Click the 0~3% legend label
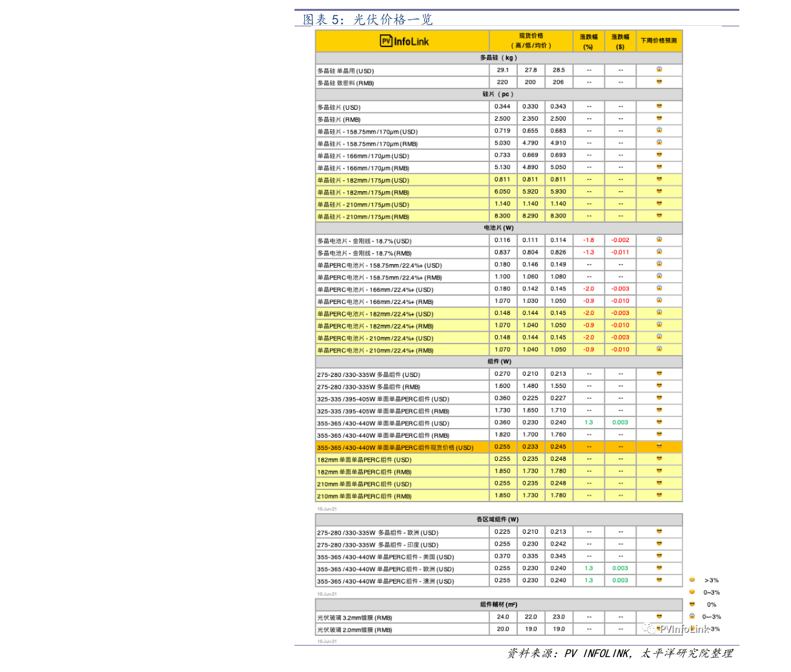Viewport: 791px width, 672px height. click(x=712, y=592)
